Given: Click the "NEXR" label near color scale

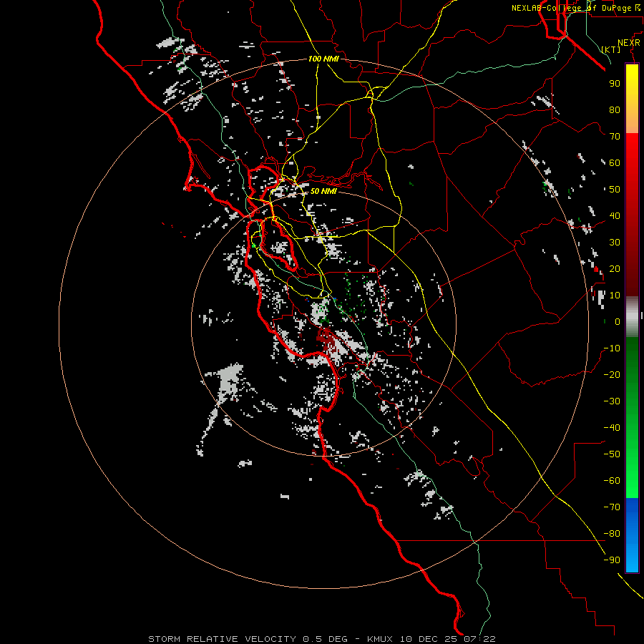Looking at the screenshot, I should tap(629, 43).
